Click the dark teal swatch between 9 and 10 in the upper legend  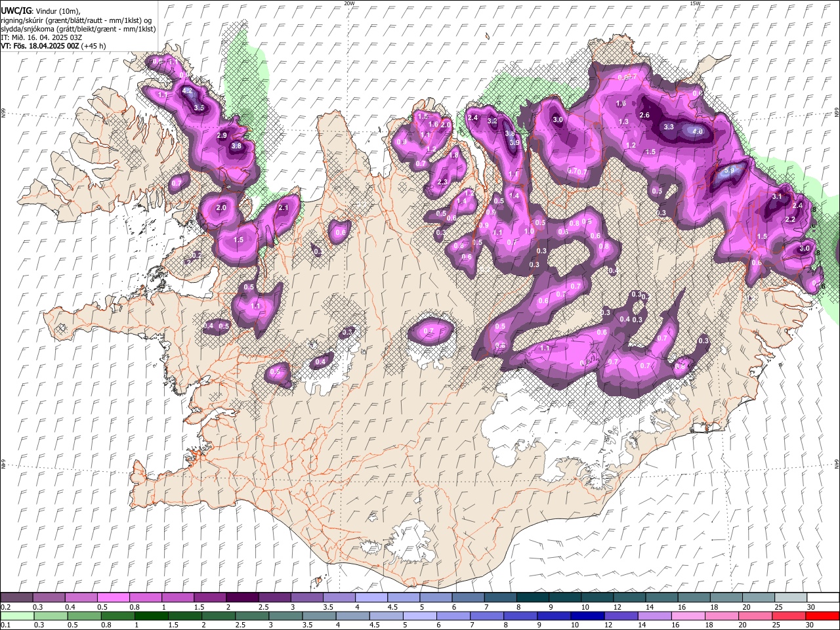[564, 597]
